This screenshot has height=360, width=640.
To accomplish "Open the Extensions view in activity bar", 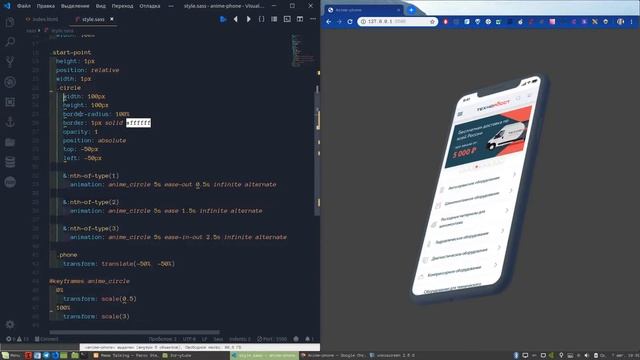I will point(10,102).
